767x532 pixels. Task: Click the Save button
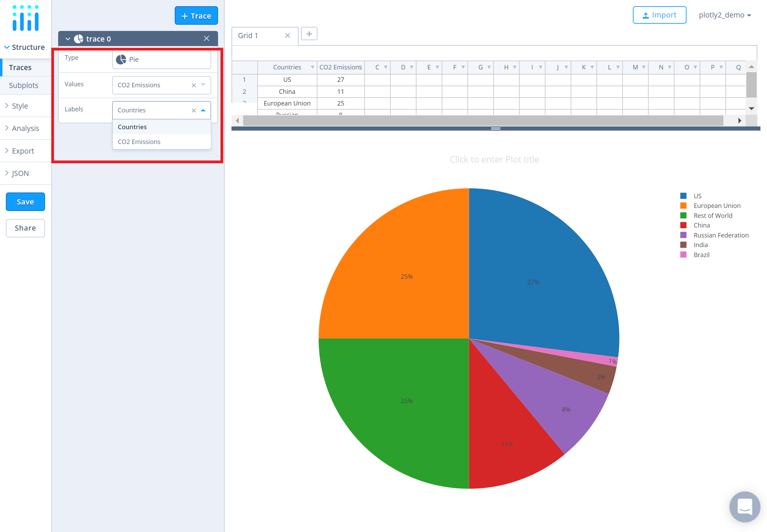click(25, 202)
